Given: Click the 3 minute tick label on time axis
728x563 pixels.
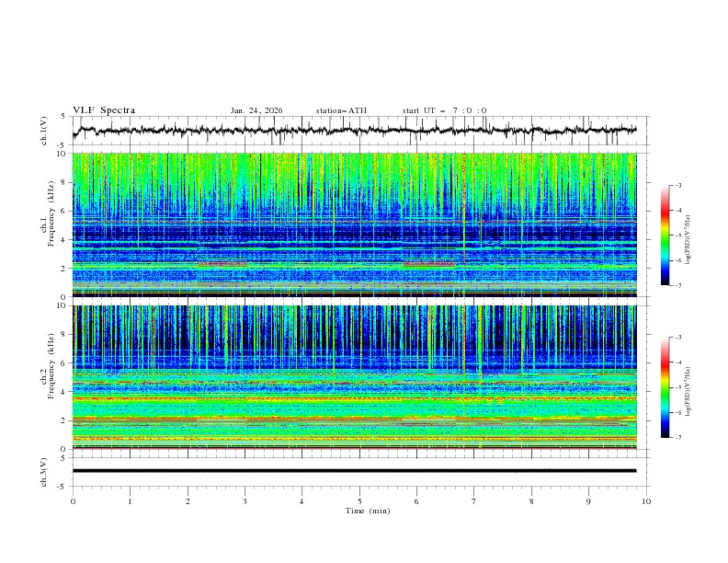Looking at the screenshot, I should (245, 501).
